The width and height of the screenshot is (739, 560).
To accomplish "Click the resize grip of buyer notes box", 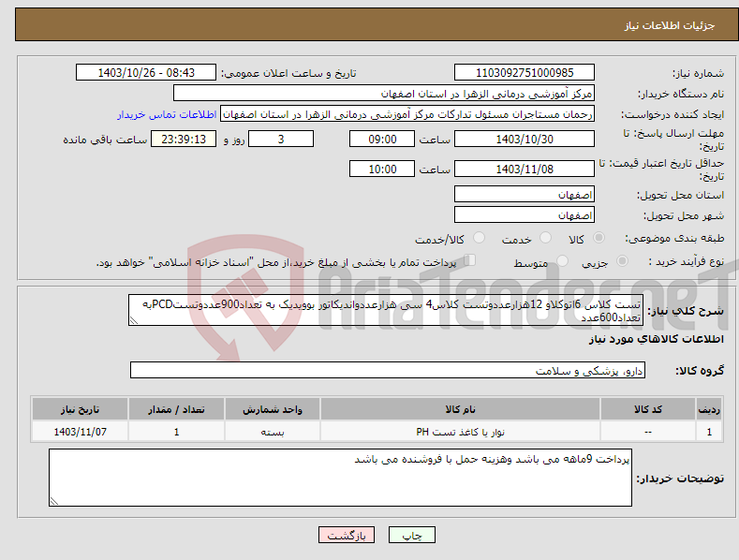I will (54, 501).
